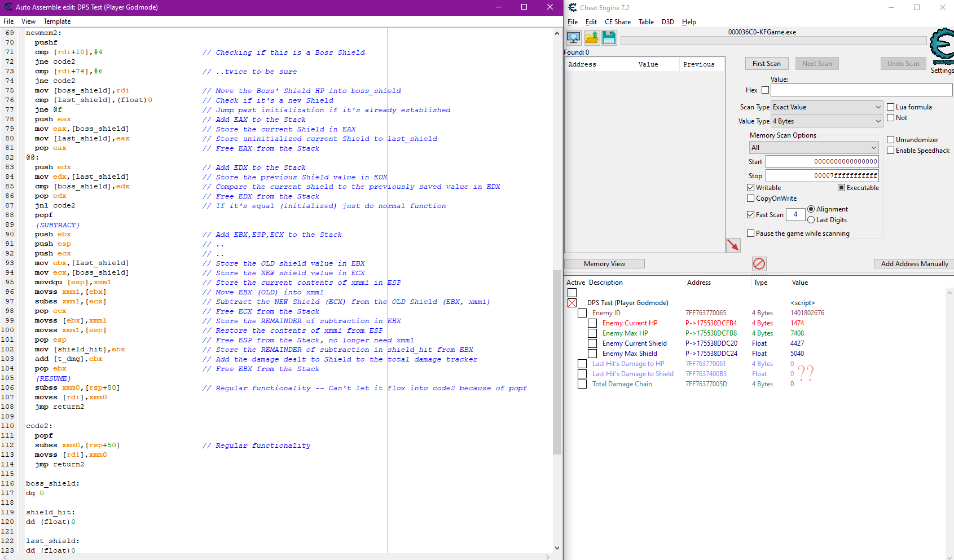Click the code editor scroll-down arrow
Viewport: 954px width, 560px height.
click(557, 548)
